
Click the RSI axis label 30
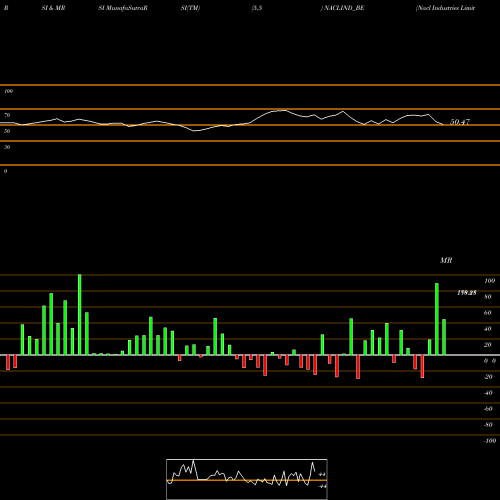click(7, 147)
